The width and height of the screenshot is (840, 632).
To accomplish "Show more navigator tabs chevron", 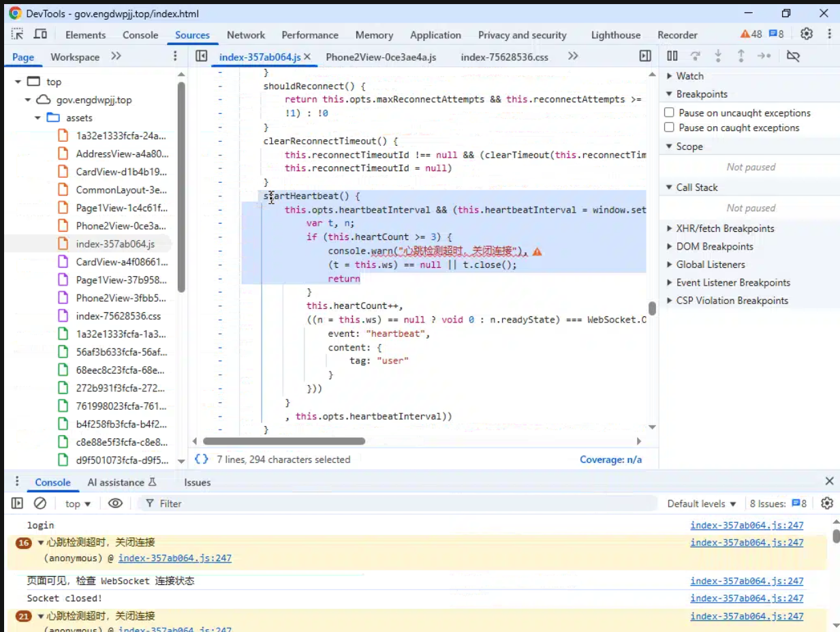I will [x=116, y=56].
